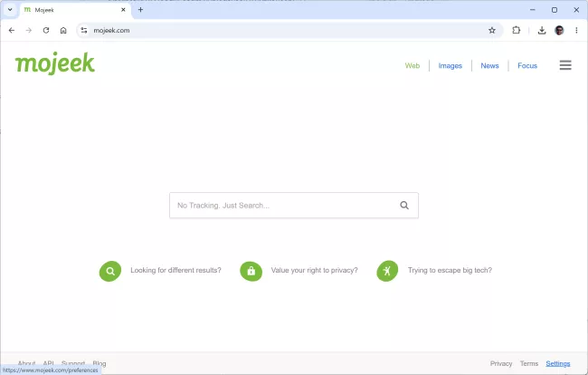The image size is (588, 375).
Task: Reload the page
Action: 46,31
